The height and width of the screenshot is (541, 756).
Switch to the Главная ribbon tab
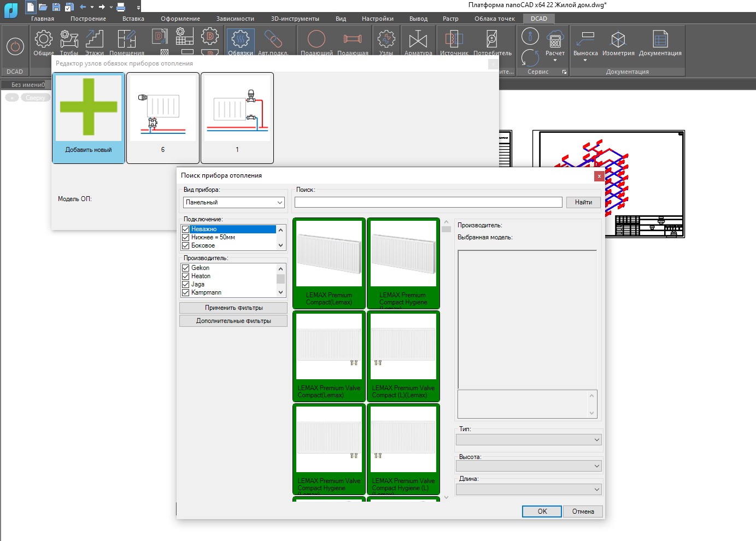coord(43,19)
